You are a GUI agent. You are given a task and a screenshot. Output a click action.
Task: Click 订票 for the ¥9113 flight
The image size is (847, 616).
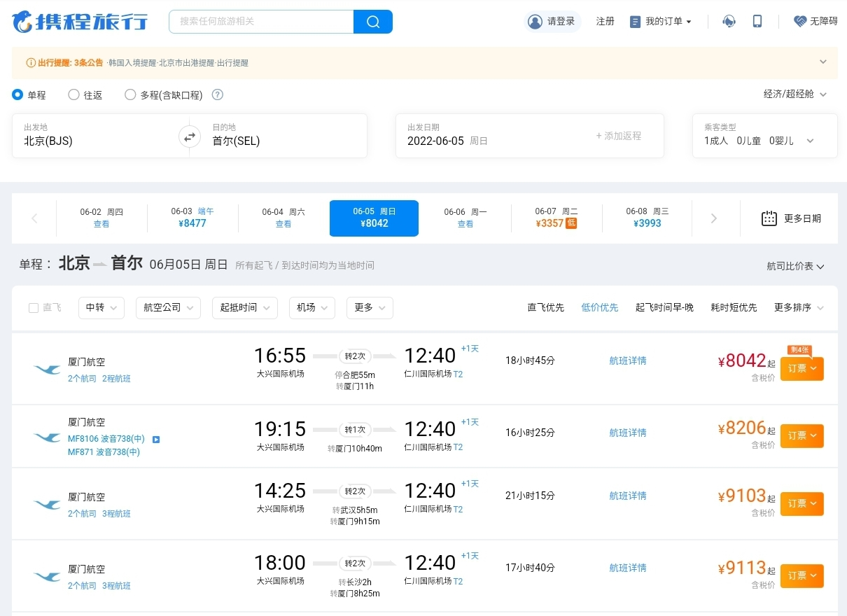[802, 576]
